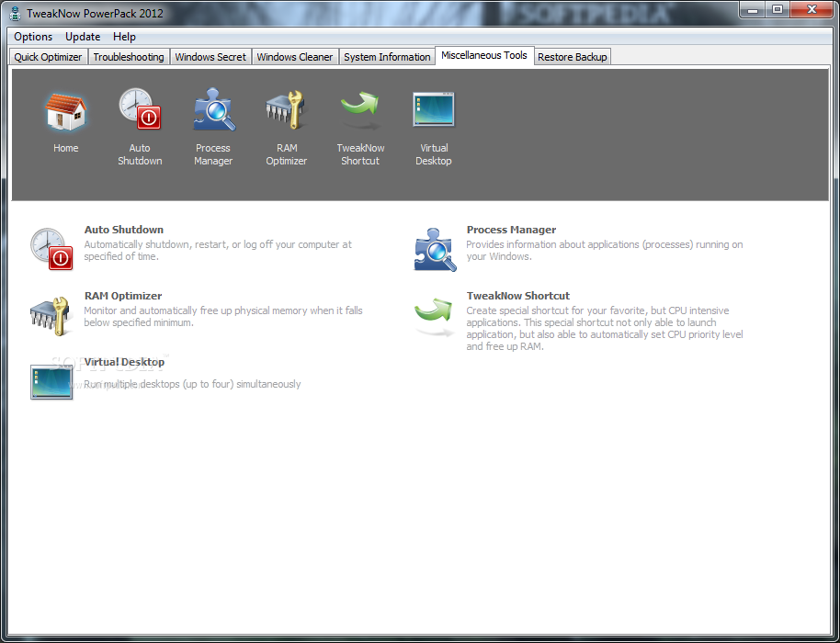Click the puzzle icon beside Process Manager description

(435, 250)
